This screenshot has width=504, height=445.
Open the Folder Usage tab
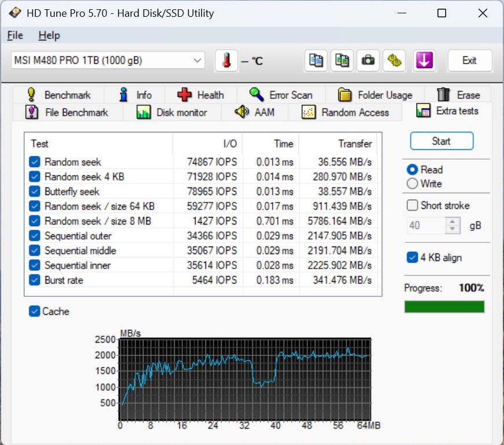[x=375, y=95]
